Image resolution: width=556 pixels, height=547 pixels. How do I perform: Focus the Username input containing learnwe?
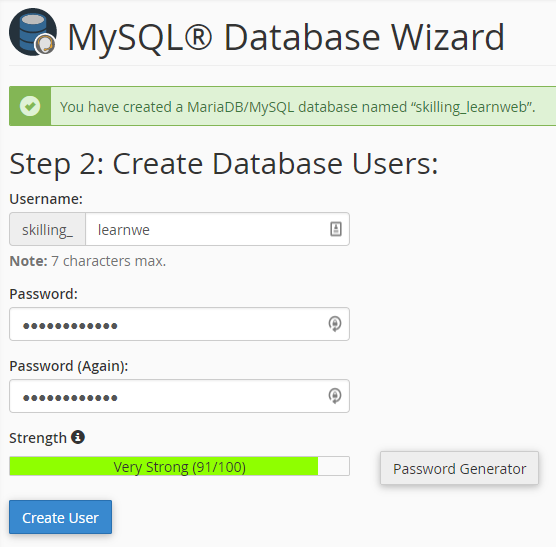[x=217, y=229]
